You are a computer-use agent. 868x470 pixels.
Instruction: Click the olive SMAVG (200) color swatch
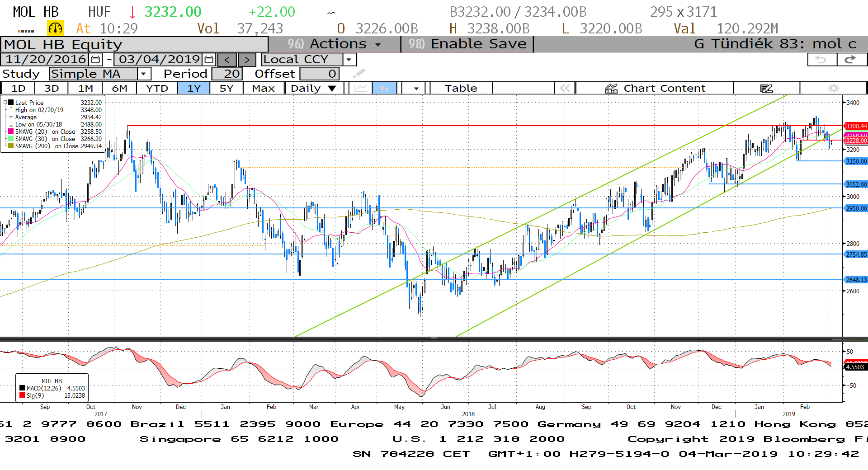[11, 146]
